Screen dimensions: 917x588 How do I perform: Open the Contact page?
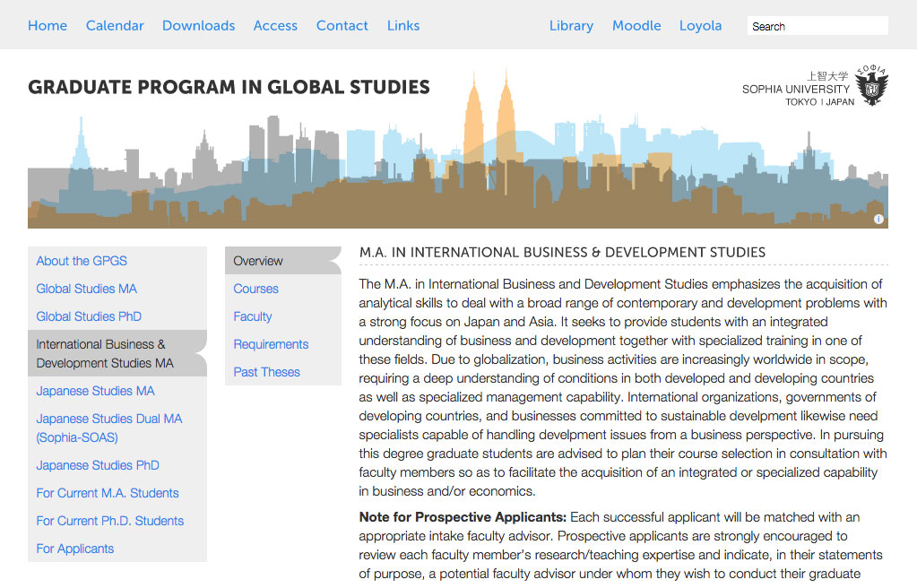click(342, 26)
